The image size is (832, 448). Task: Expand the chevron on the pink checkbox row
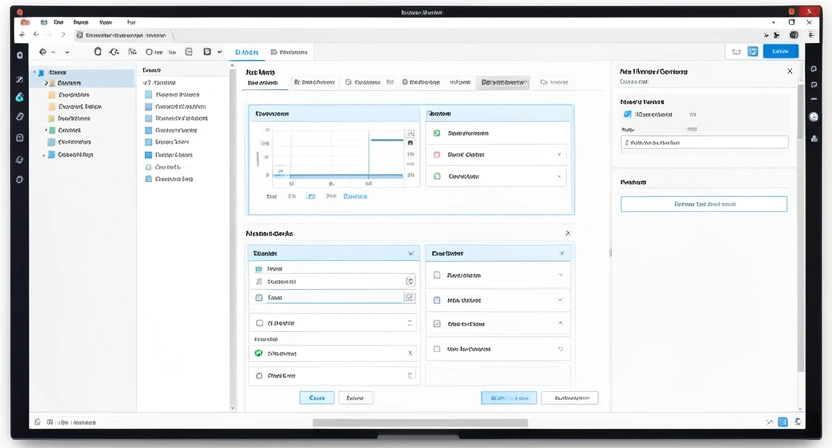(560, 155)
